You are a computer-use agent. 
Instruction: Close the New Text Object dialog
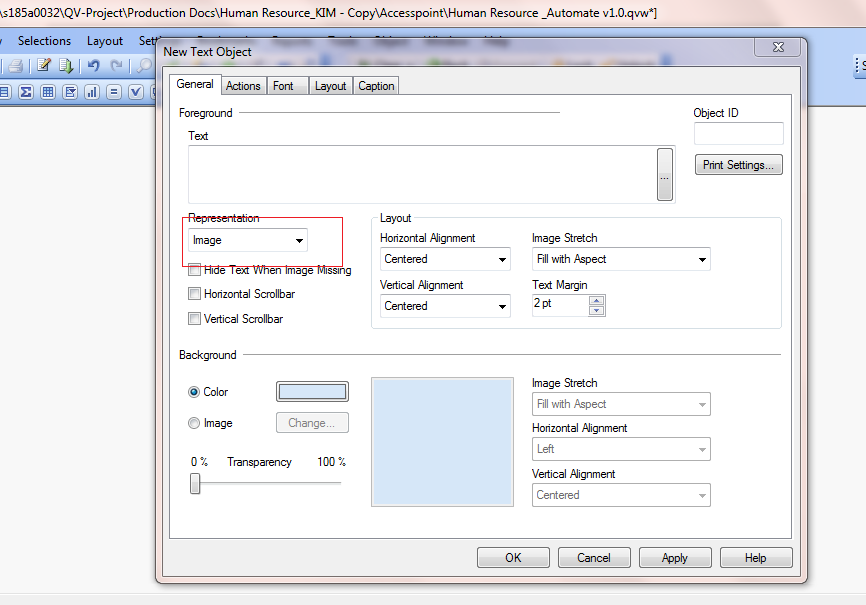(x=778, y=48)
